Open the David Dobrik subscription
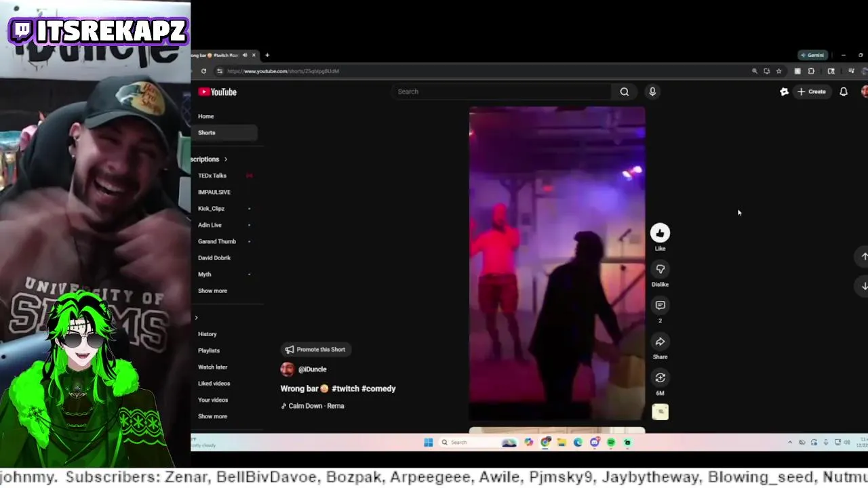Screen dimensions: 868x488 tap(214, 258)
